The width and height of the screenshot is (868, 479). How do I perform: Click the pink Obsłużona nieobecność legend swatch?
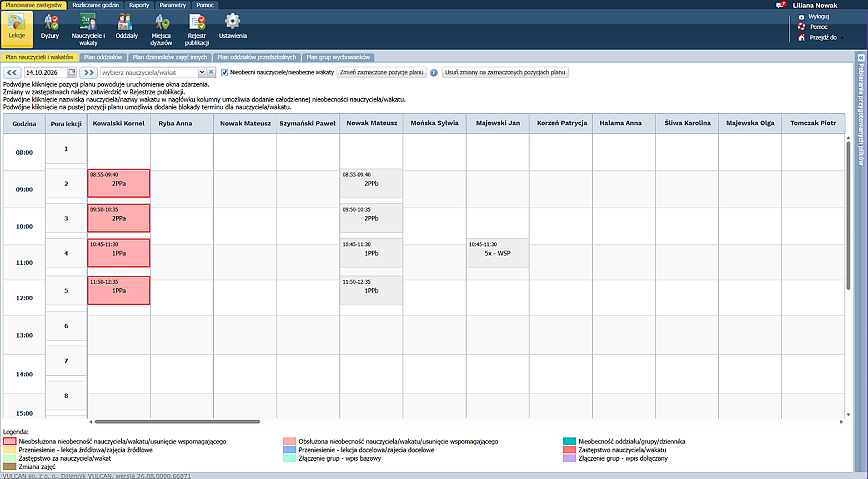290,441
